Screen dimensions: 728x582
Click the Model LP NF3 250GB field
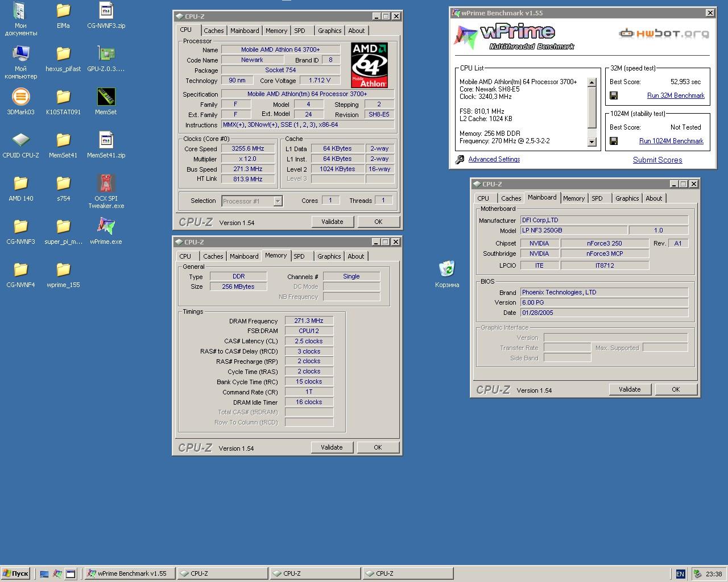pos(574,230)
